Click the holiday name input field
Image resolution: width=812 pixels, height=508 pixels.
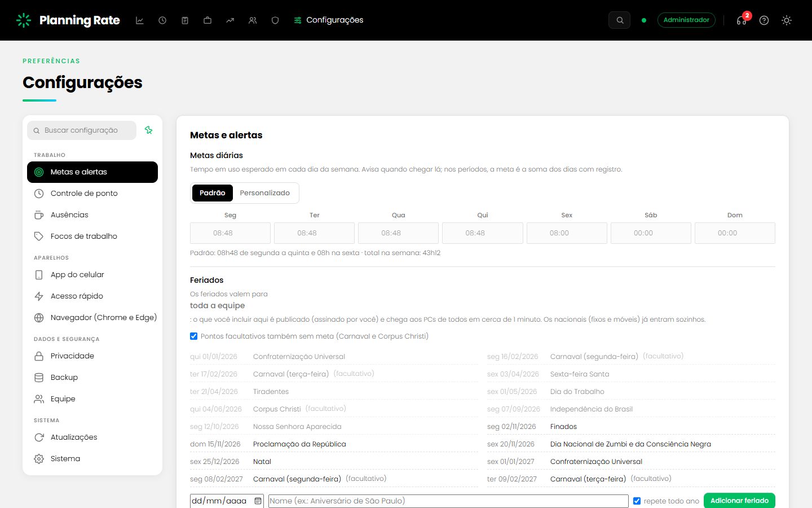pyautogui.click(x=448, y=501)
